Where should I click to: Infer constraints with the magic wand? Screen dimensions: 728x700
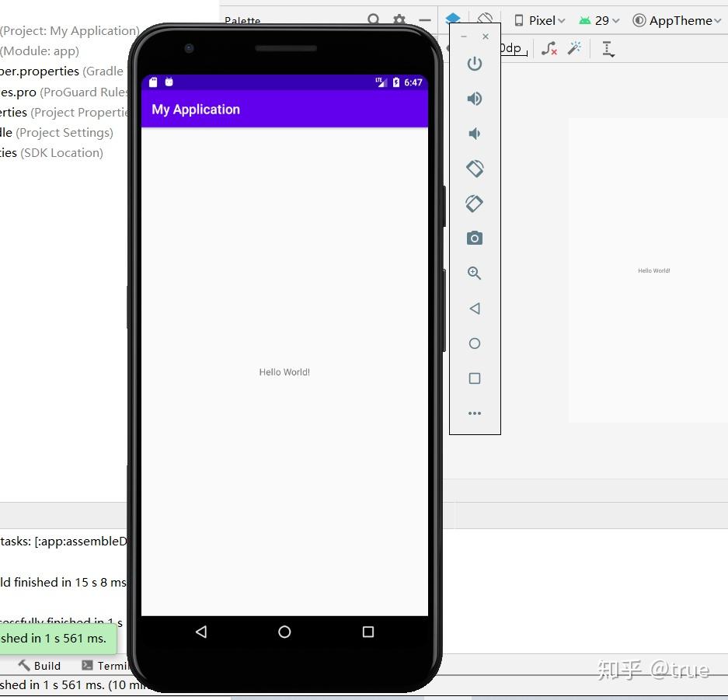coord(574,48)
